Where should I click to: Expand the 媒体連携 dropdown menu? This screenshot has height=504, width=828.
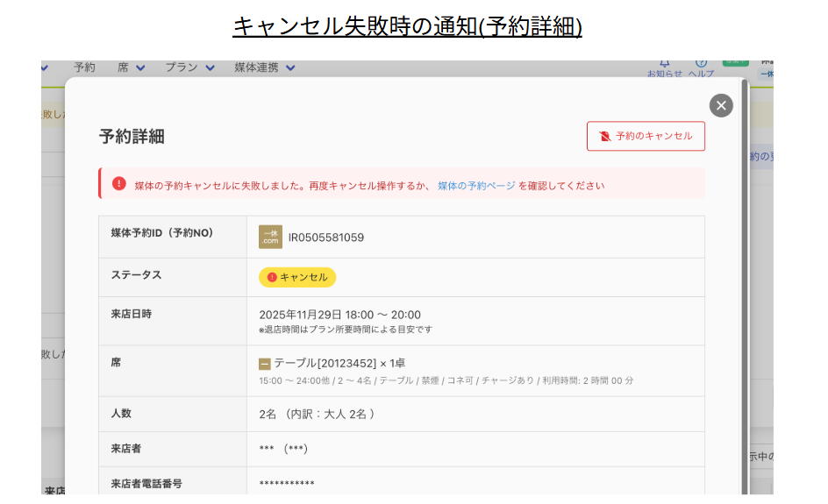click(x=264, y=67)
